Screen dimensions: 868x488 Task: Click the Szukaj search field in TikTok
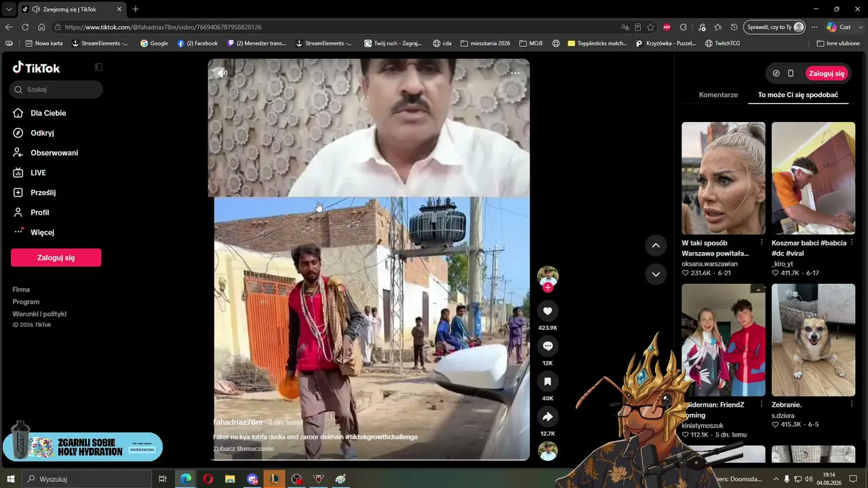56,89
